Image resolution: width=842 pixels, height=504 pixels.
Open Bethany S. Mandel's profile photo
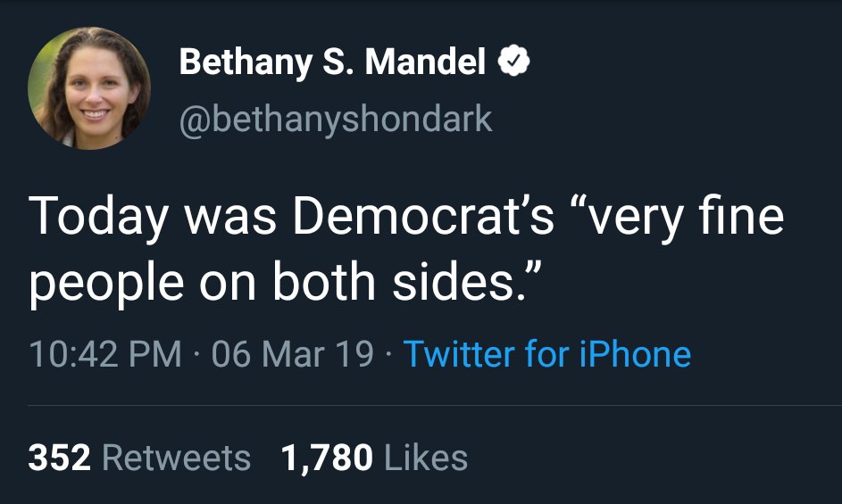[x=88, y=87]
